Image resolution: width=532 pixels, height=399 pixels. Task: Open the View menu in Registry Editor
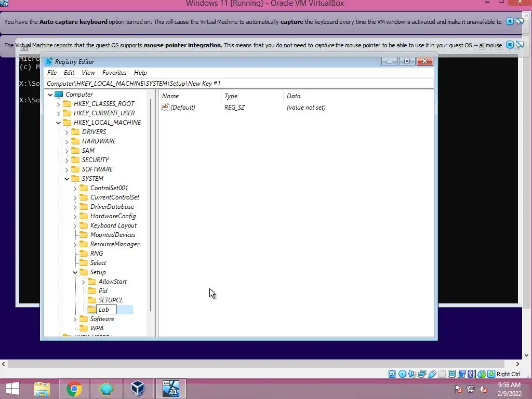(x=88, y=73)
